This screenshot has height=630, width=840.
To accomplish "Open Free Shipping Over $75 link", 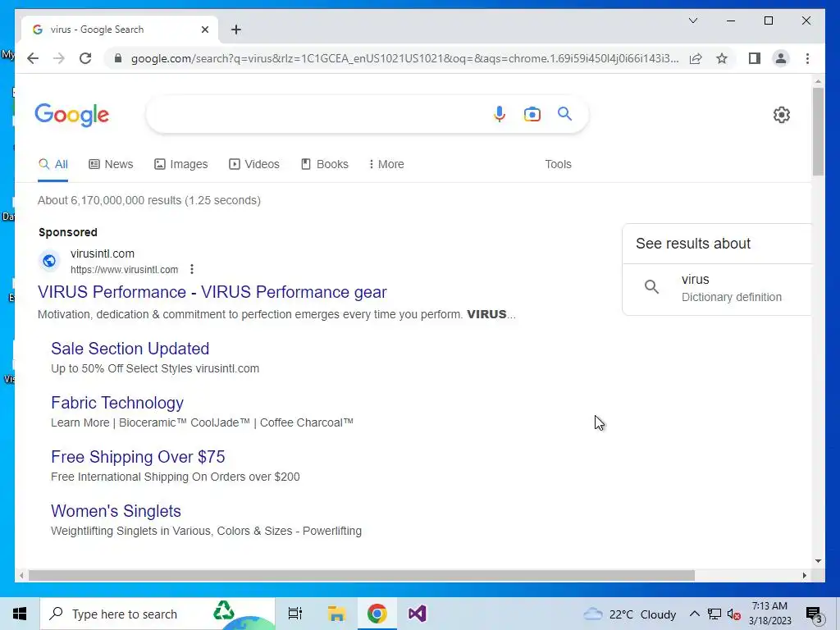I will click(138, 457).
